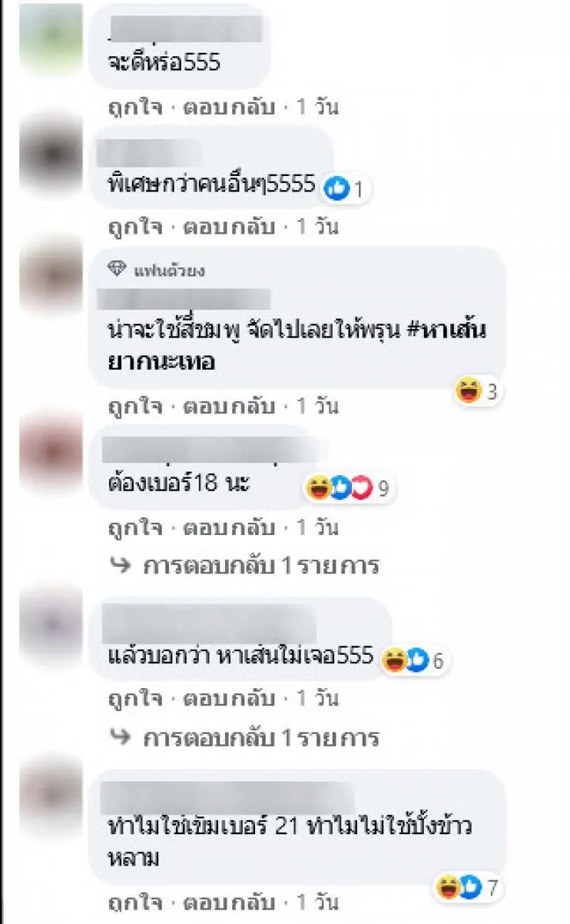
Task: Reply to the เข็มเบอร์ 21 comment
Action: 229,903
